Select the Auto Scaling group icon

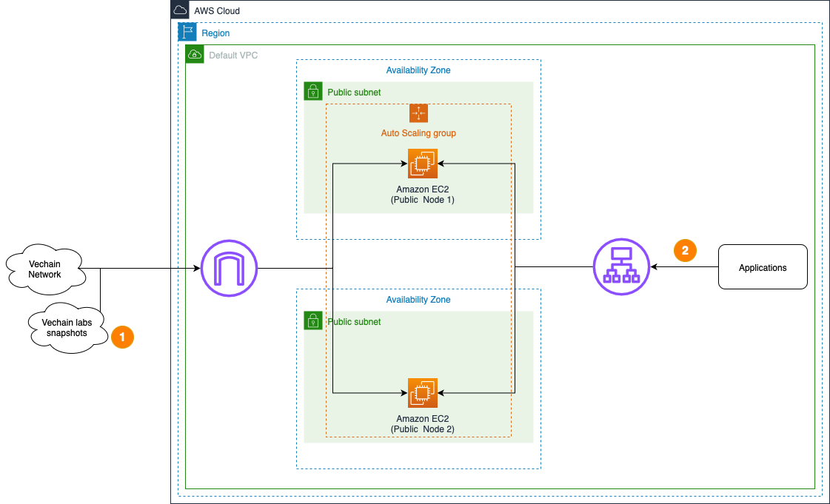[418, 113]
